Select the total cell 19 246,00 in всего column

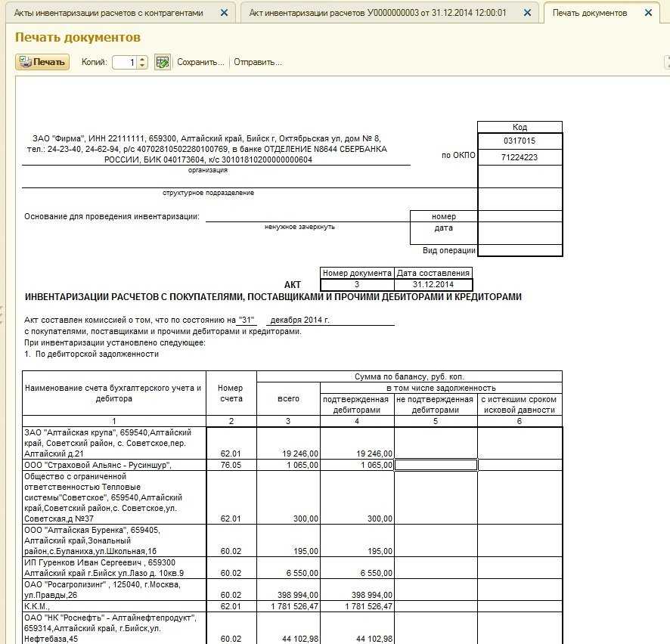point(288,443)
